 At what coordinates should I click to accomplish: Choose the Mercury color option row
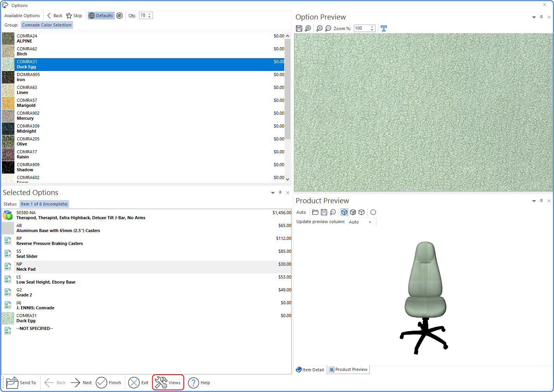tap(143, 116)
